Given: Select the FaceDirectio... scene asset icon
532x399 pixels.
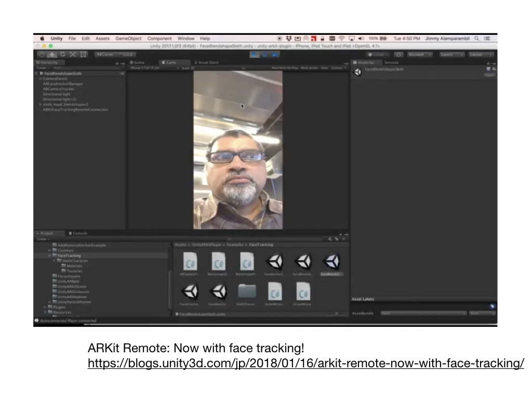Looking at the screenshot, I should coord(190,291).
